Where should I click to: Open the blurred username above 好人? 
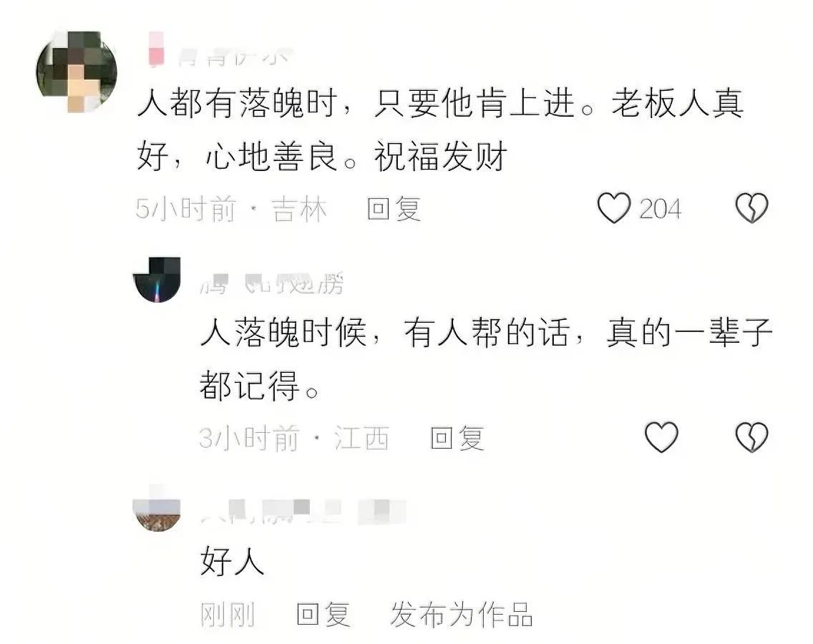(303, 511)
